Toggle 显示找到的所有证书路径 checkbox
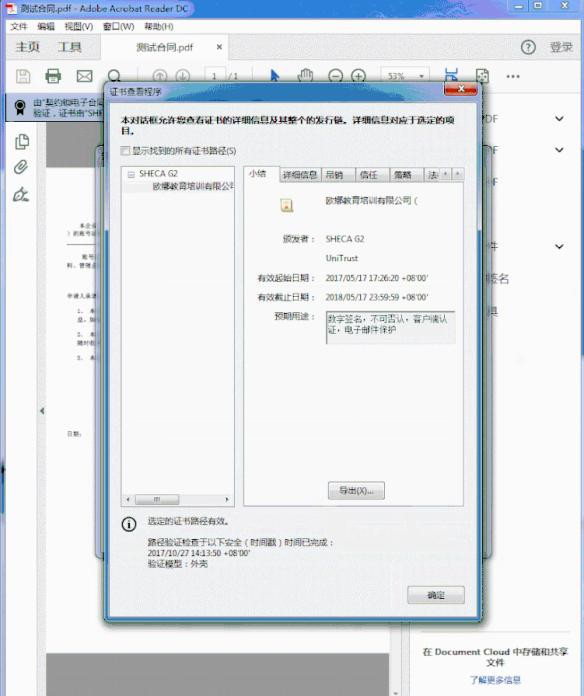The image size is (584, 696). click(x=125, y=151)
